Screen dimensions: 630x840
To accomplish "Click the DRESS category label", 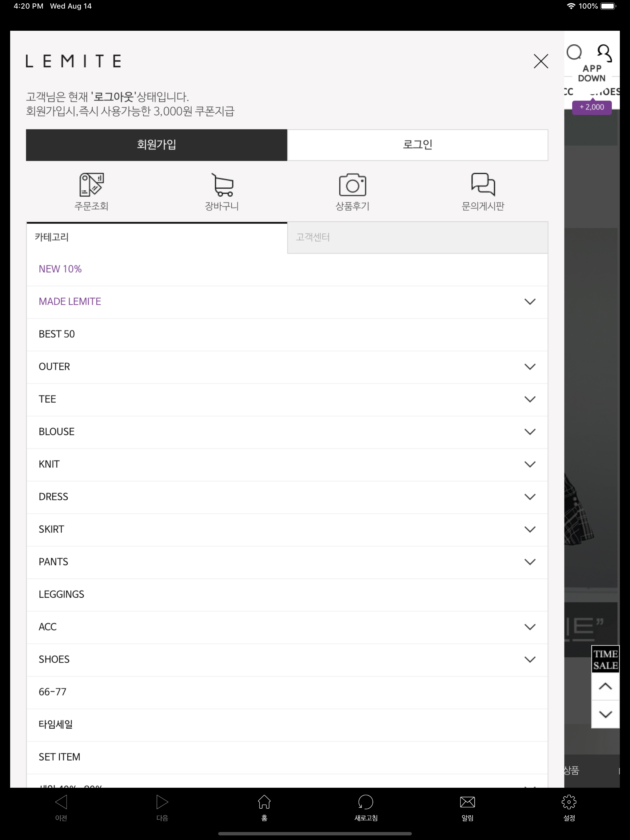I will coord(54,497).
